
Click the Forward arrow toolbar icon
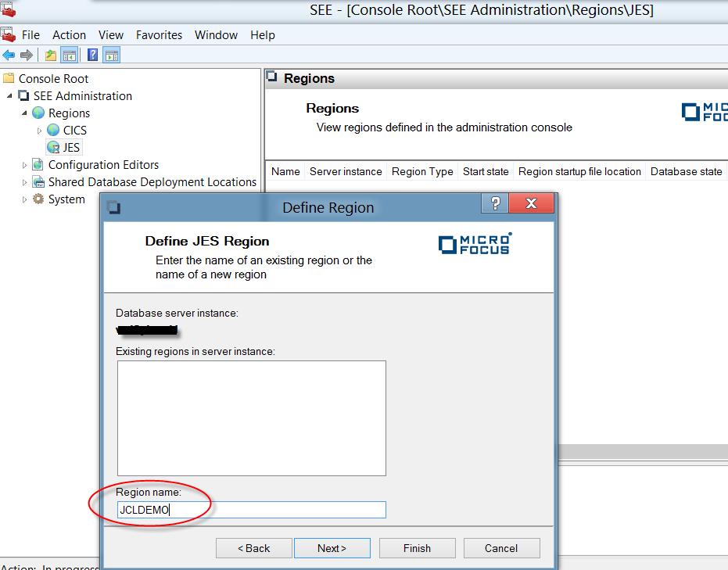click(x=27, y=56)
